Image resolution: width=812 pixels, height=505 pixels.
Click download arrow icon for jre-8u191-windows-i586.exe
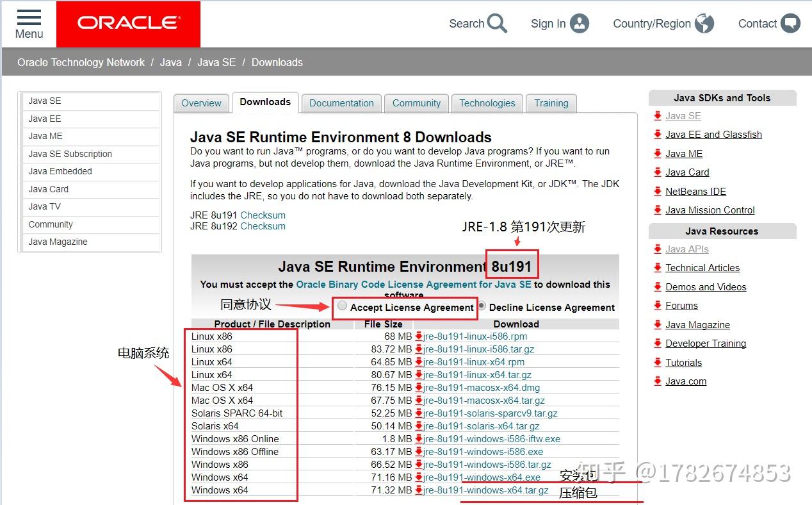(x=419, y=452)
